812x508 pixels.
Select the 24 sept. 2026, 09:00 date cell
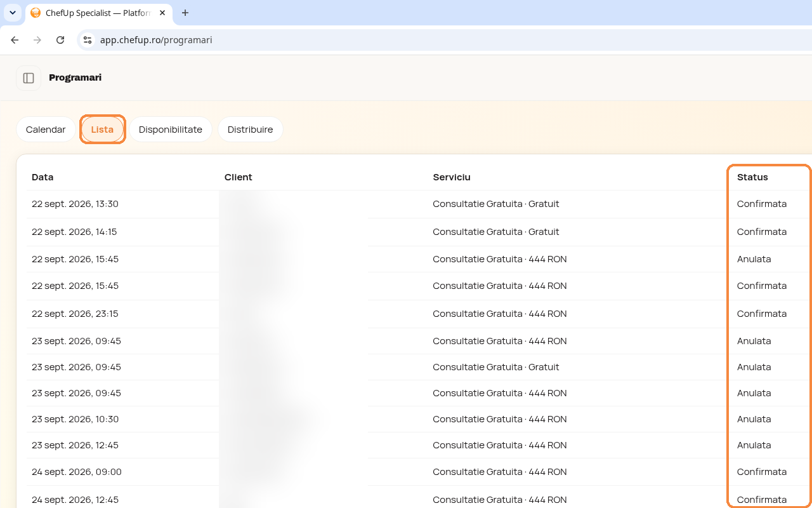pos(77,472)
